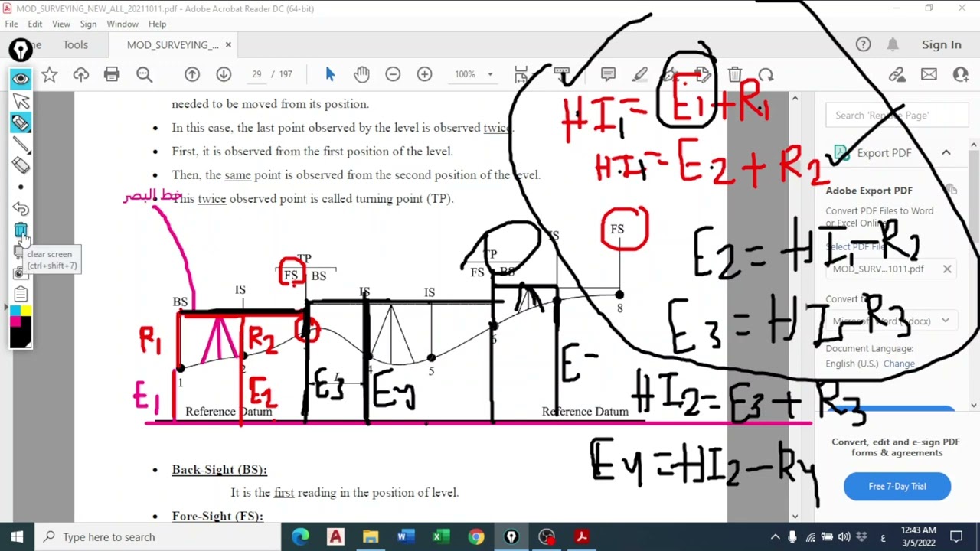Click the fit page width icon

(x=521, y=74)
